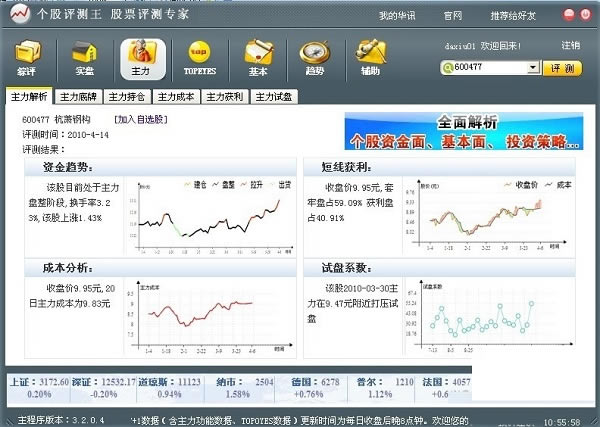Click the 试盘系数 section header
Image resolution: width=600 pixels, height=427 pixels.
click(x=439, y=268)
